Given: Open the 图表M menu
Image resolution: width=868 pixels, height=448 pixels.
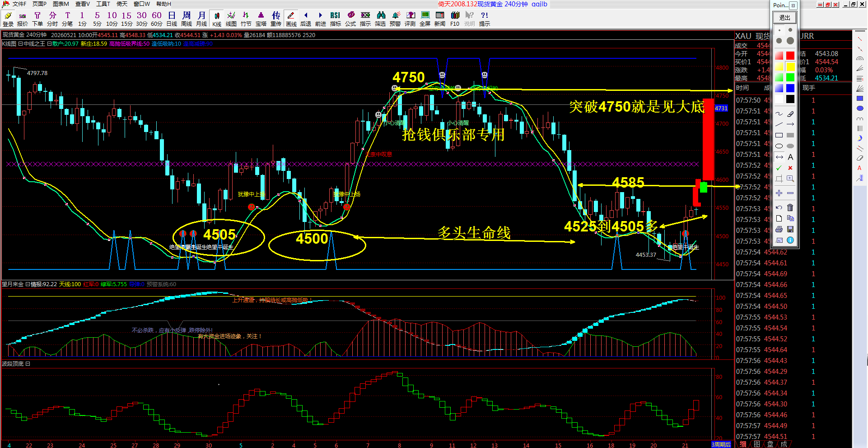Looking at the screenshot, I should pyautogui.click(x=61, y=4).
